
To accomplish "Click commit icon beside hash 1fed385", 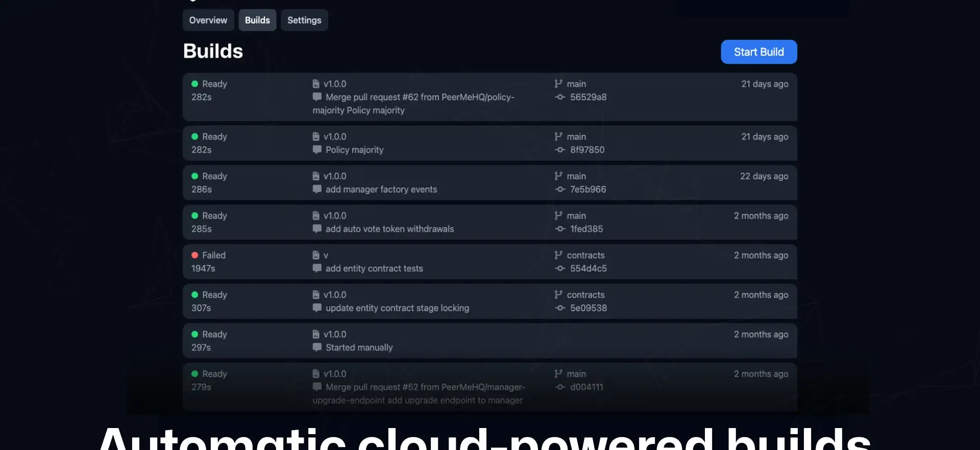I will [x=560, y=229].
